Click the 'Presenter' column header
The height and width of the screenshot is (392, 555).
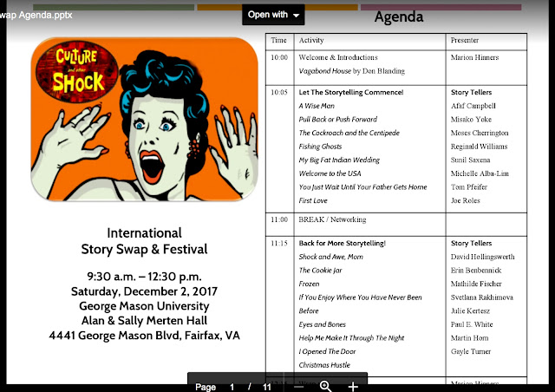point(465,40)
